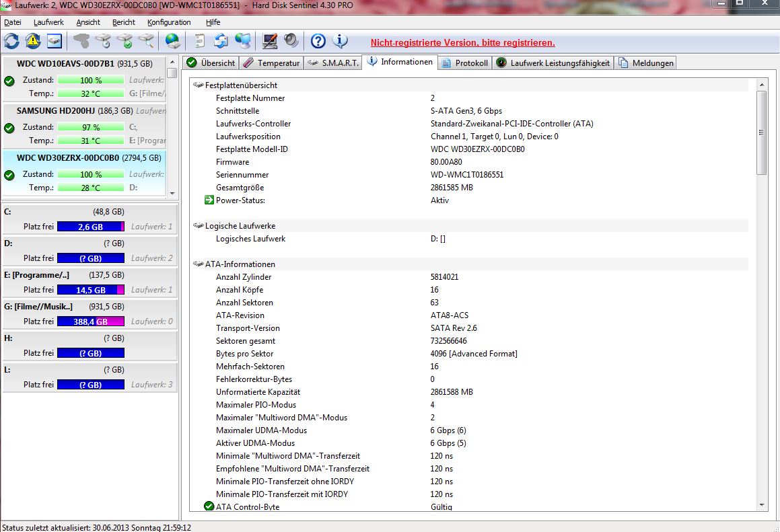Open the Laufwerk Leistungsfähigkeit tab

pos(553,63)
